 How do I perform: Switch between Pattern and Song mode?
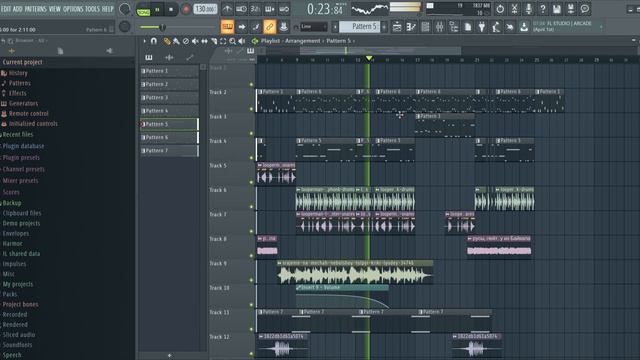coord(143,9)
